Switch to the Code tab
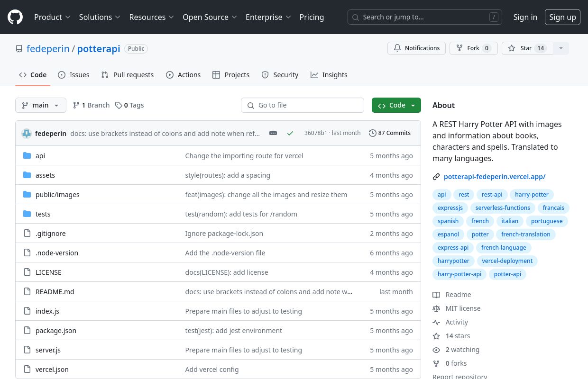 pyautogui.click(x=33, y=75)
